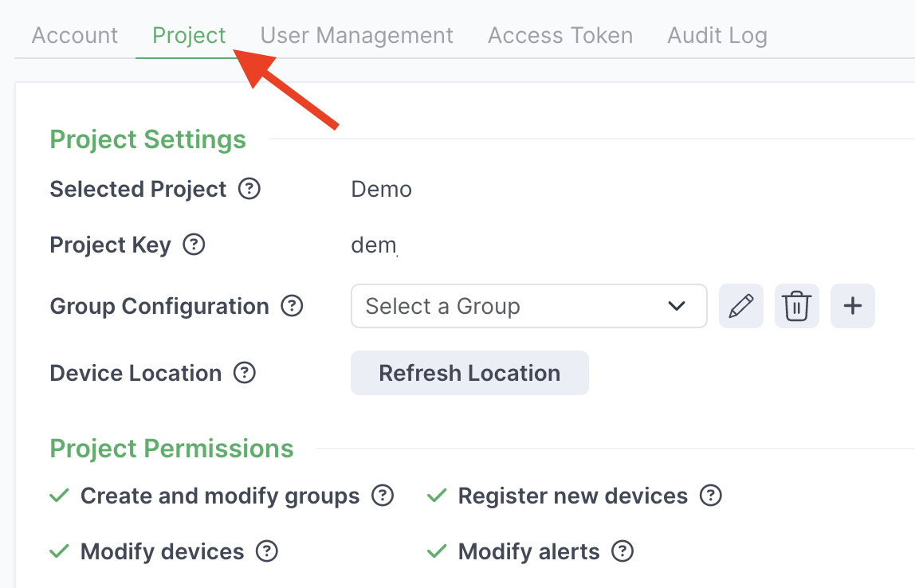Add a new group with plus icon
Image resolution: width=915 pixels, height=588 pixels.
(853, 306)
